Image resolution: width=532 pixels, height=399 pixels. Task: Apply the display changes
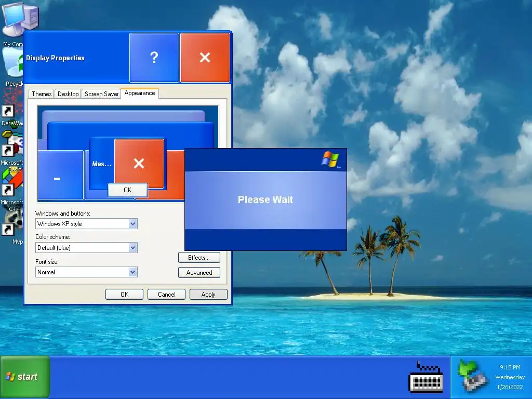(x=208, y=295)
